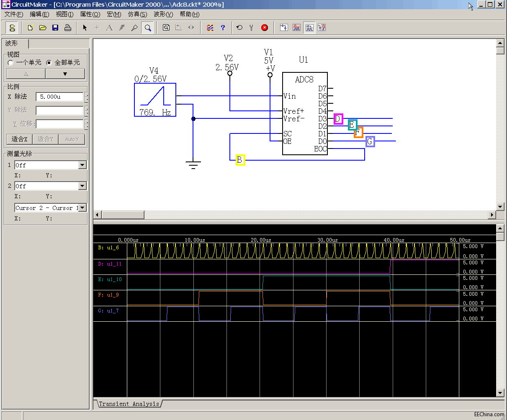
Task: Open the 宏(M) menu
Action: coord(114,14)
